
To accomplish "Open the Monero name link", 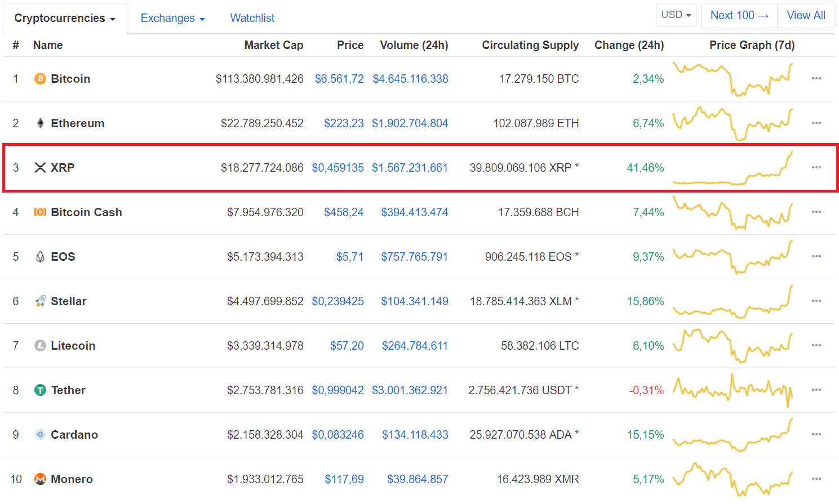I will 72,479.
